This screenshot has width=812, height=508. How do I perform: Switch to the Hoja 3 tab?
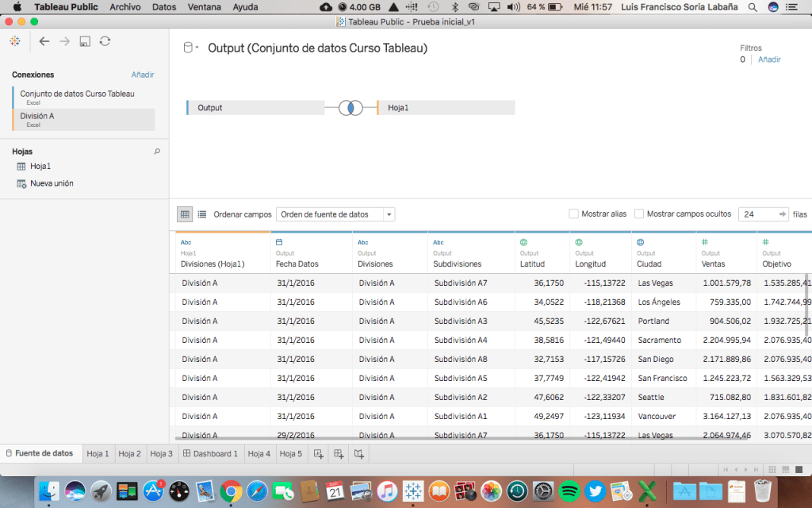coord(161,453)
